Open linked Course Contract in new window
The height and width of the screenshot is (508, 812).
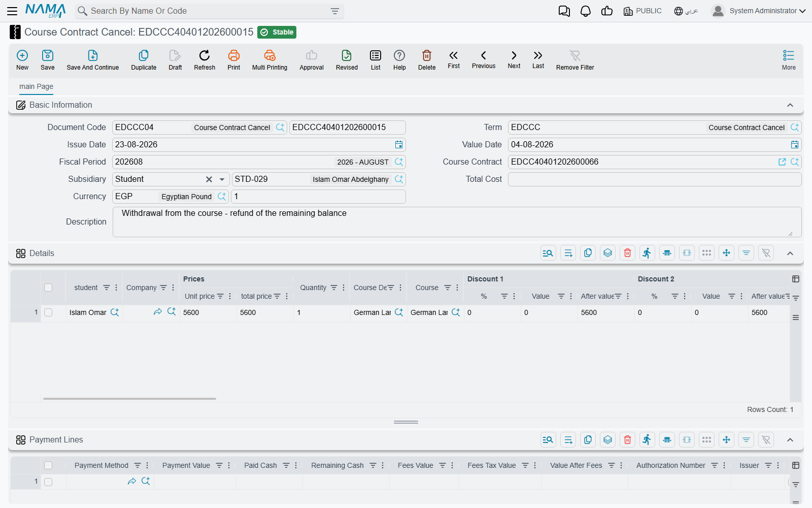(x=782, y=162)
